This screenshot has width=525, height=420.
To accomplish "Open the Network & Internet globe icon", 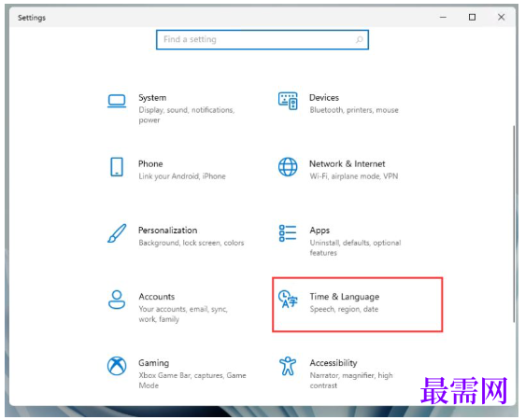I will (288, 167).
